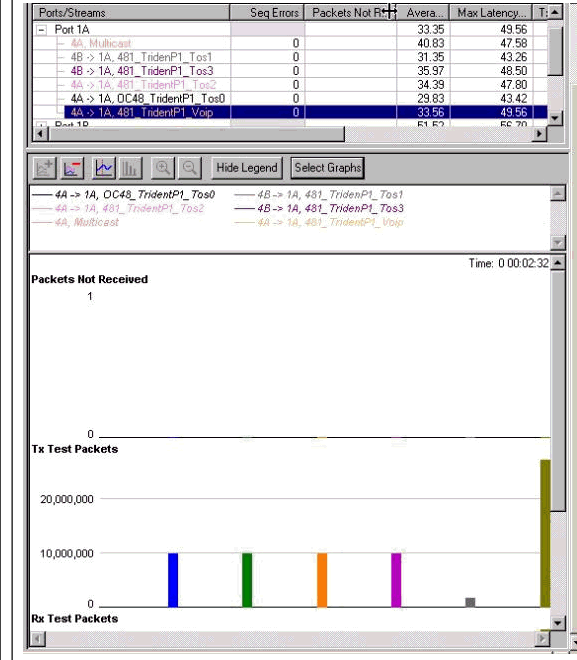The width and height of the screenshot is (577, 660).
Task: Switch to bar chart view
Action: [x=131, y=168]
